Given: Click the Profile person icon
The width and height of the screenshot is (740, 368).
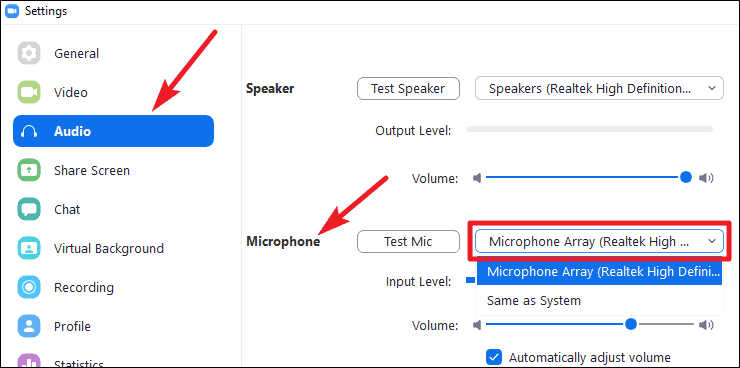Looking at the screenshot, I should click(29, 326).
